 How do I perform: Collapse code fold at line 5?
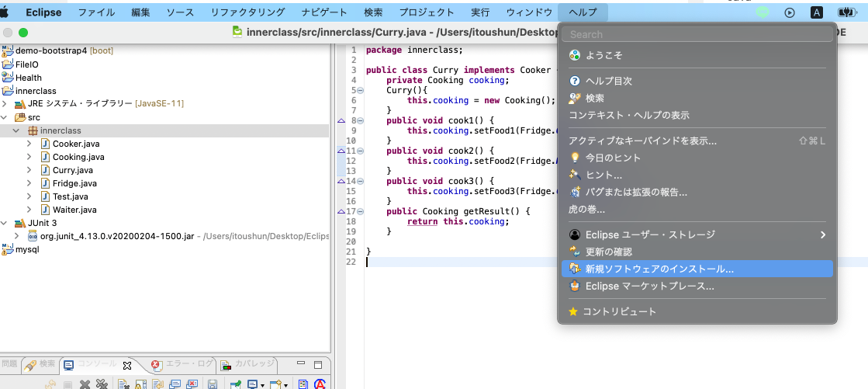tap(360, 90)
